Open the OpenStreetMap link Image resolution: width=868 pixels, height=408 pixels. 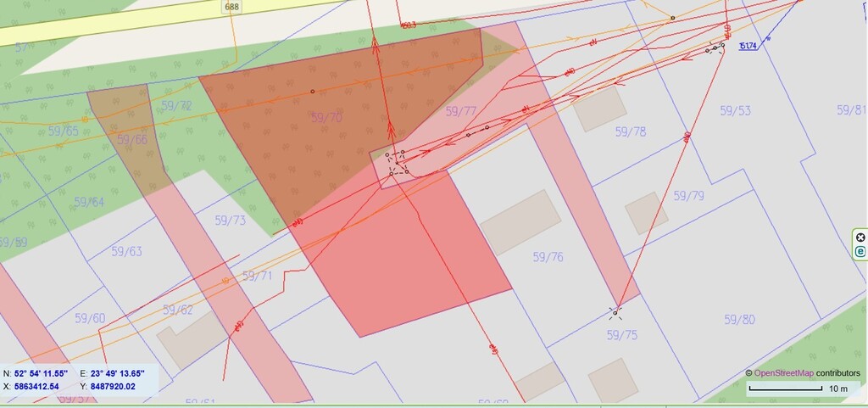783,373
